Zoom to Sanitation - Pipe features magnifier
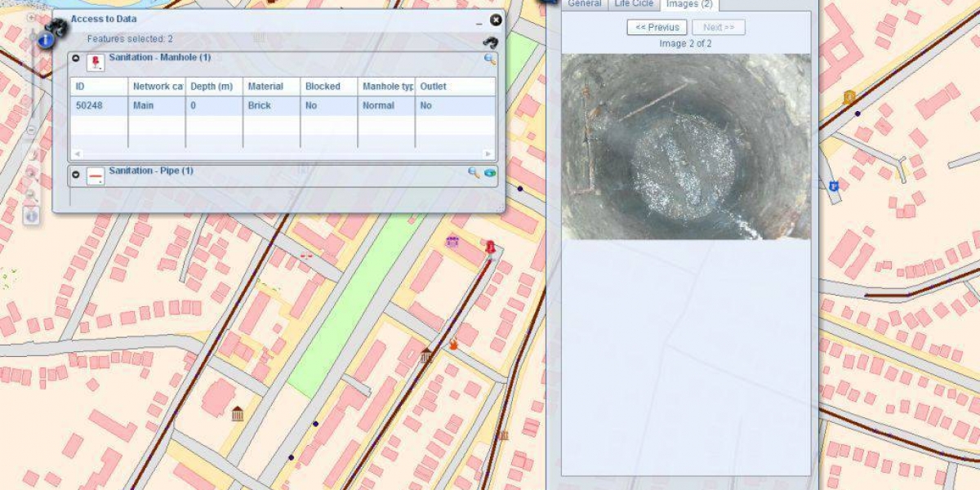This screenshot has height=490, width=980. (474, 173)
